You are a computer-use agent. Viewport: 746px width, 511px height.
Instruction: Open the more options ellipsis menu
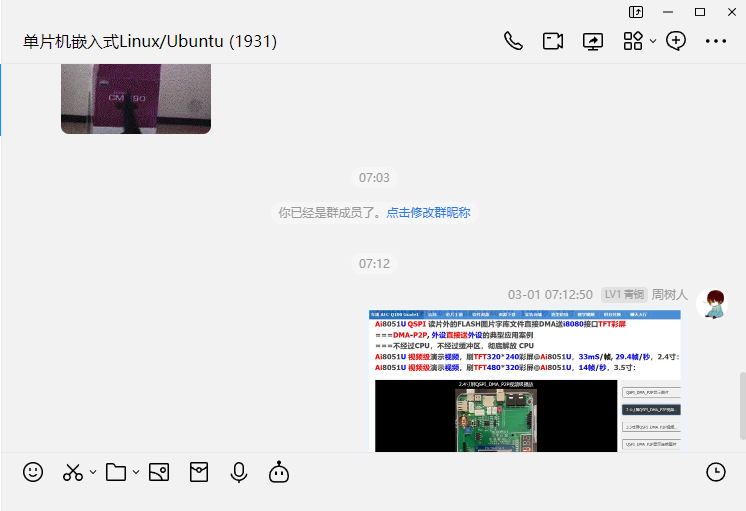pos(716,41)
